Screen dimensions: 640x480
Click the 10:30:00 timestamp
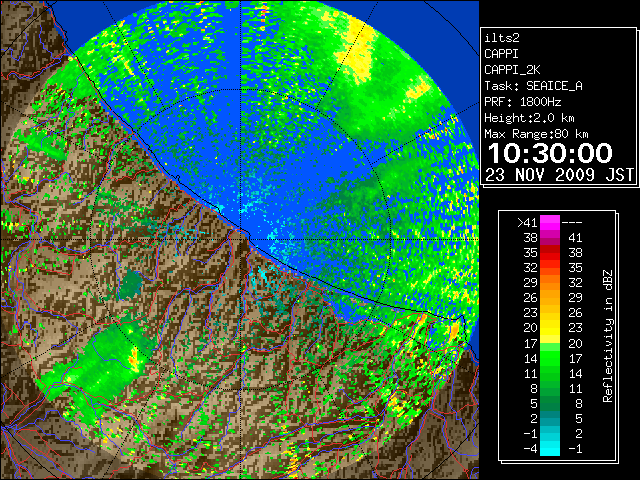click(550, 153)
